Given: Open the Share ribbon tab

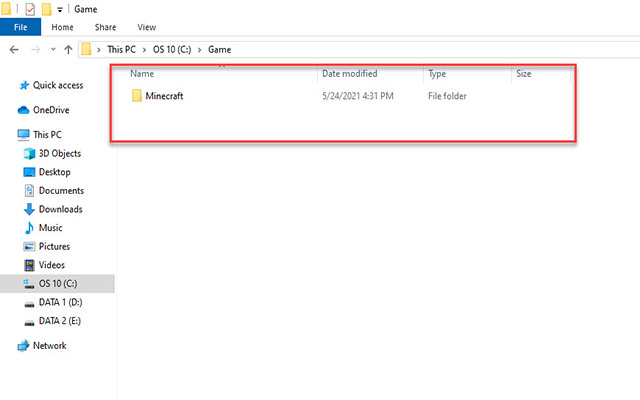Looking at the screenshot, I should [x=106, y=27].
